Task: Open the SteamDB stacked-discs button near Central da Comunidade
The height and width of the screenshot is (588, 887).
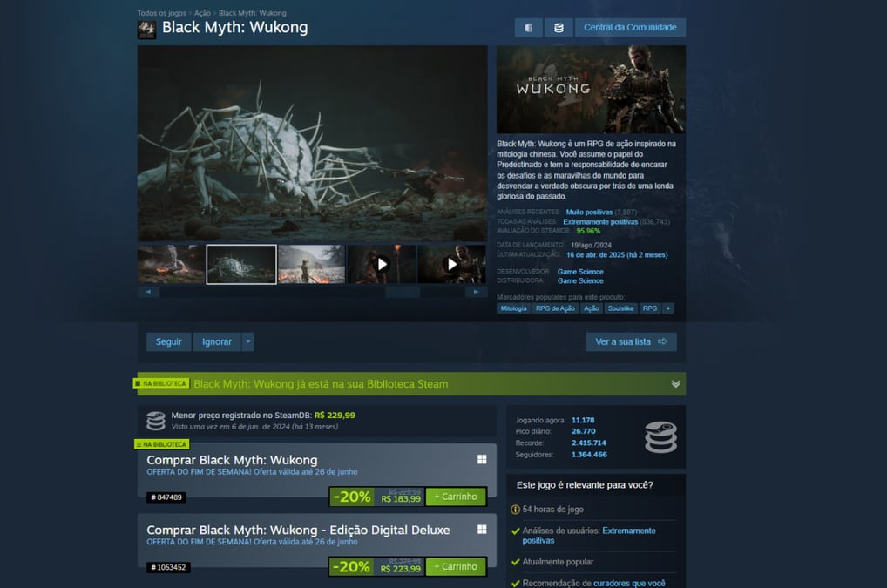Action: [559, 28]
